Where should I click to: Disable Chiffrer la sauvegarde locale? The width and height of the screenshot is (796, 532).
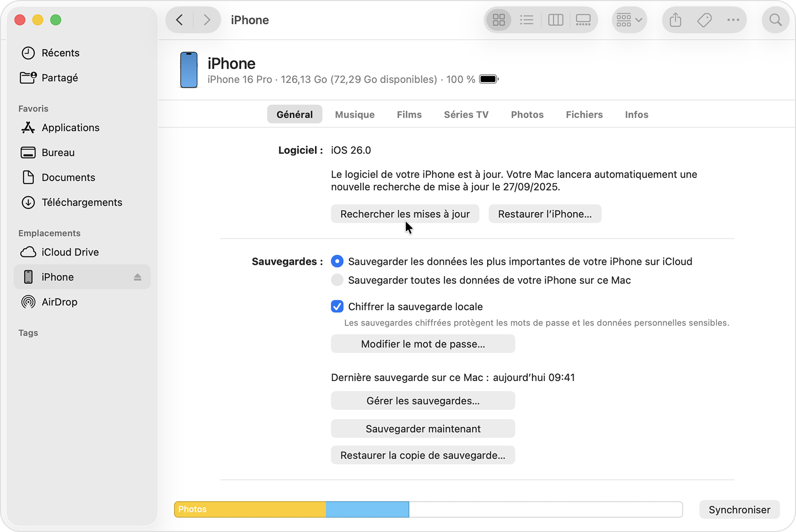click(337, 306)
